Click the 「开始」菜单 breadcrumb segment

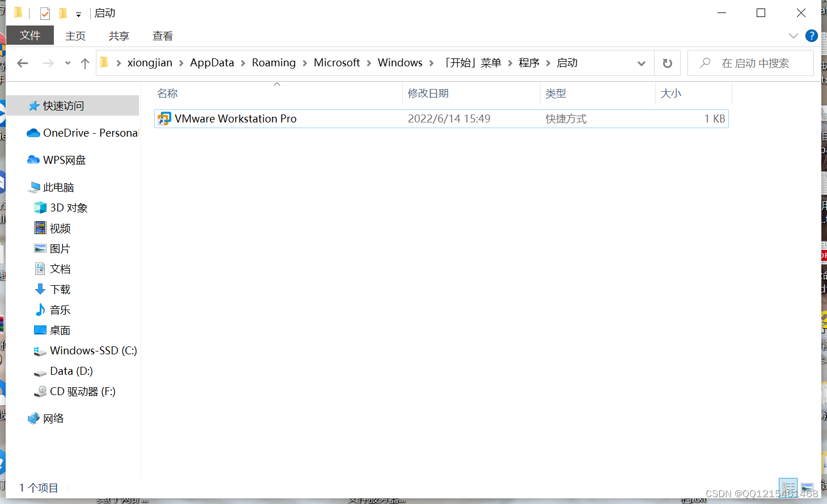point(472,62)
